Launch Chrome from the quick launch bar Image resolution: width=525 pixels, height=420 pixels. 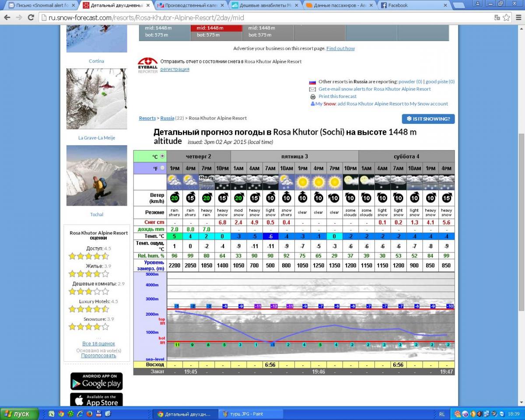[61, 414]
